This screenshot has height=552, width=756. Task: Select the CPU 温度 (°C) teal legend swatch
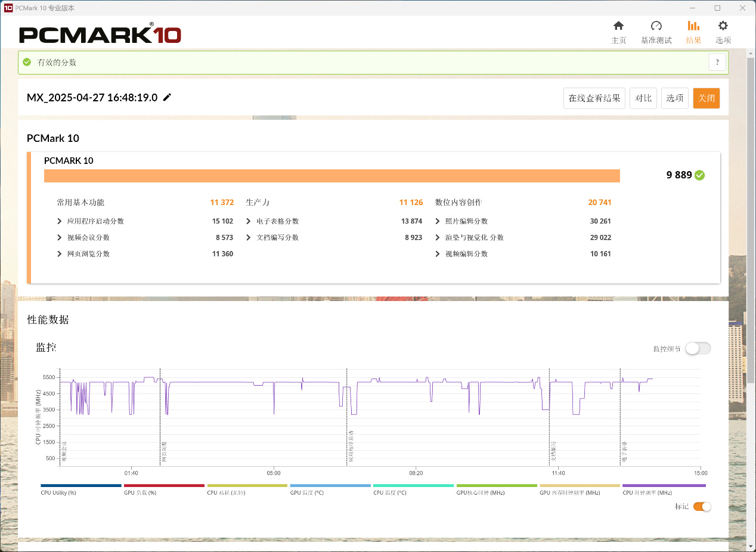tap(414, 486)
